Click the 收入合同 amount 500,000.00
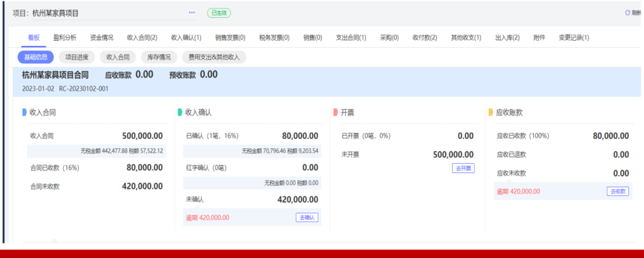The image size is (644, 258). point(142,136)
